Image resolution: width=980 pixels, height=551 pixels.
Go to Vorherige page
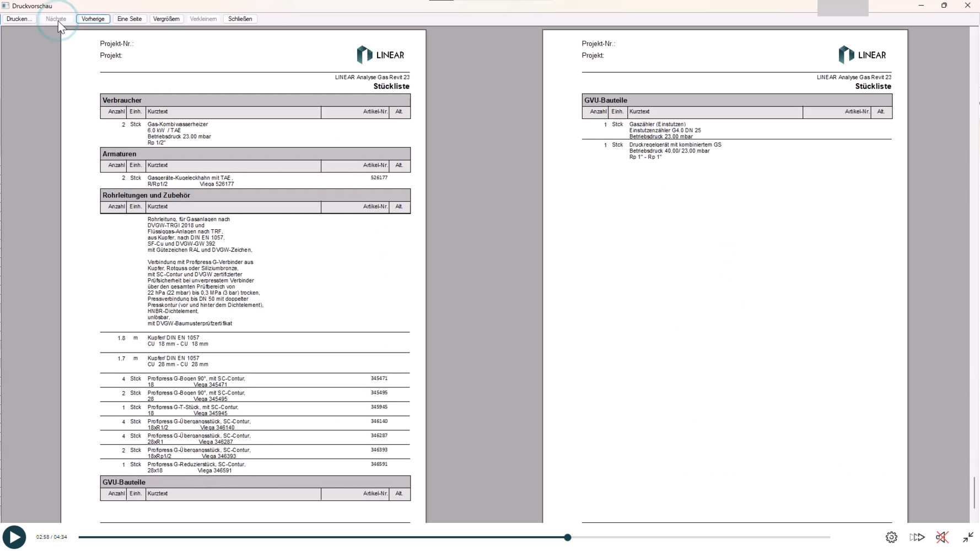click(93, 19)
